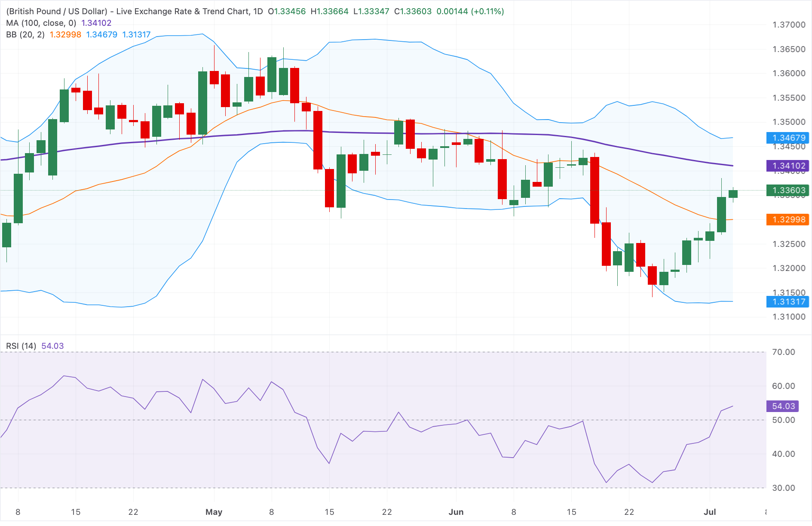Image resolution: width=812 pixels, height=526 pixels.
Task: Click the 1.37000 price axis label
Action: pos(789,25)
